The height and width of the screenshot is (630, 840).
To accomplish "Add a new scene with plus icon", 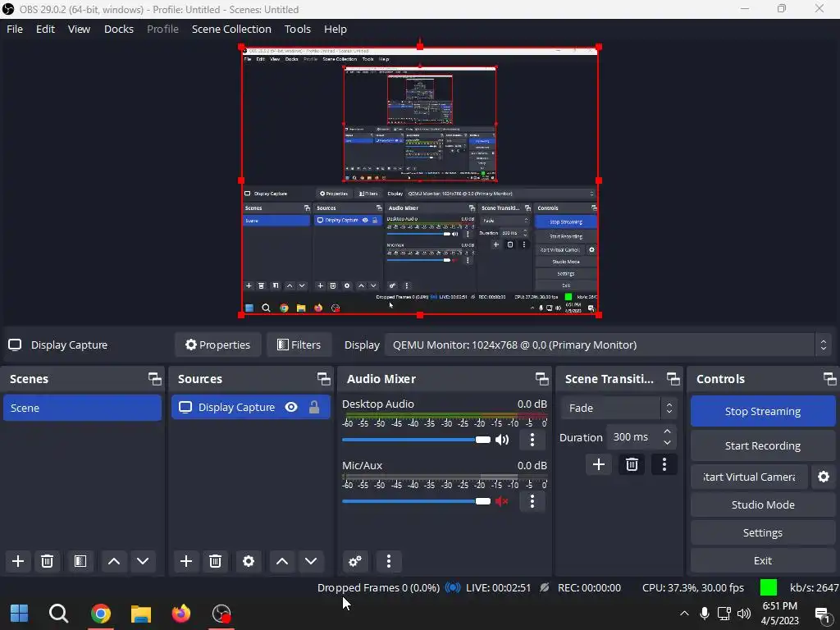I will click(x=18, y=561).
